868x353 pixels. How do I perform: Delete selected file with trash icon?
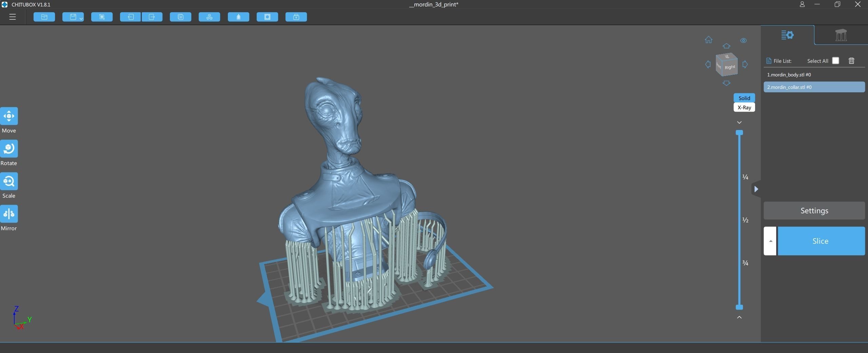[851, 61]
